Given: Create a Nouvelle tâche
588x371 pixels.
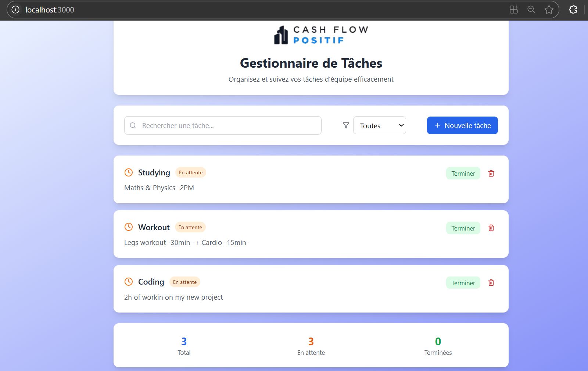Looking at the screenshot, I should coord(462,125).
